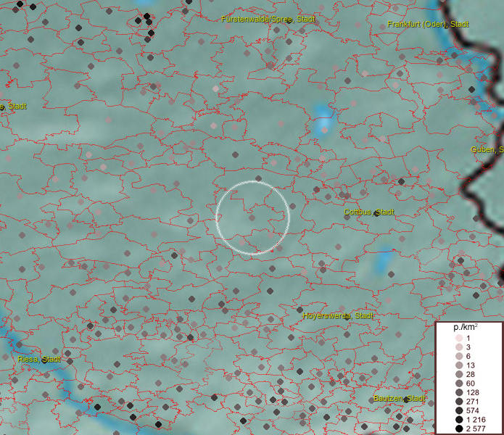Click marker on top edge of white circle
Image resolution: width=504 pixels, height=435 pixels.
click(259, 178)
